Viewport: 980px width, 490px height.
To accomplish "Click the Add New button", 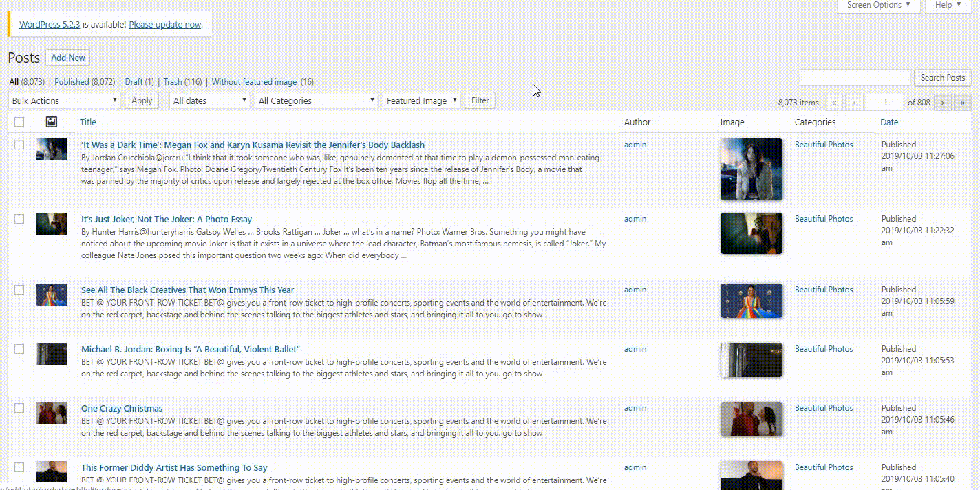I will (x=68, y=58).
